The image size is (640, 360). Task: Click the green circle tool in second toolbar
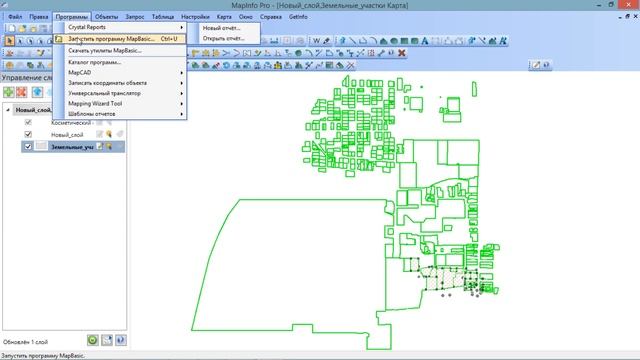click(x=298, y=53)
